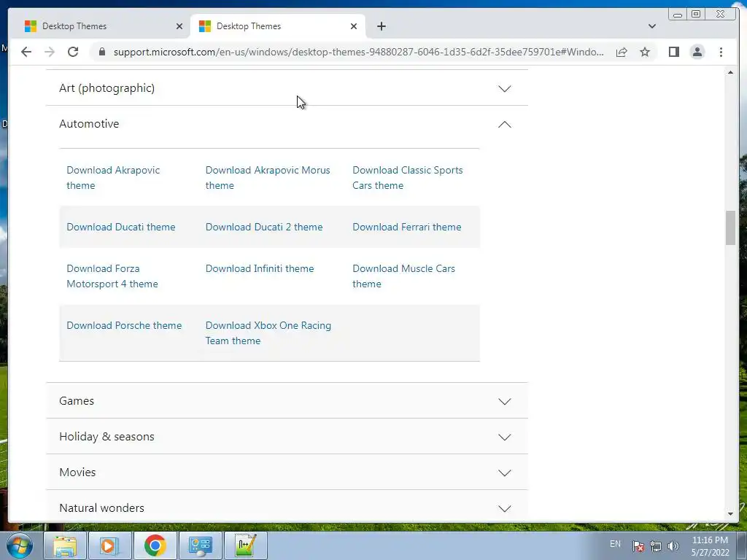Click the padlock site info icon

click(x=101, y=52)
